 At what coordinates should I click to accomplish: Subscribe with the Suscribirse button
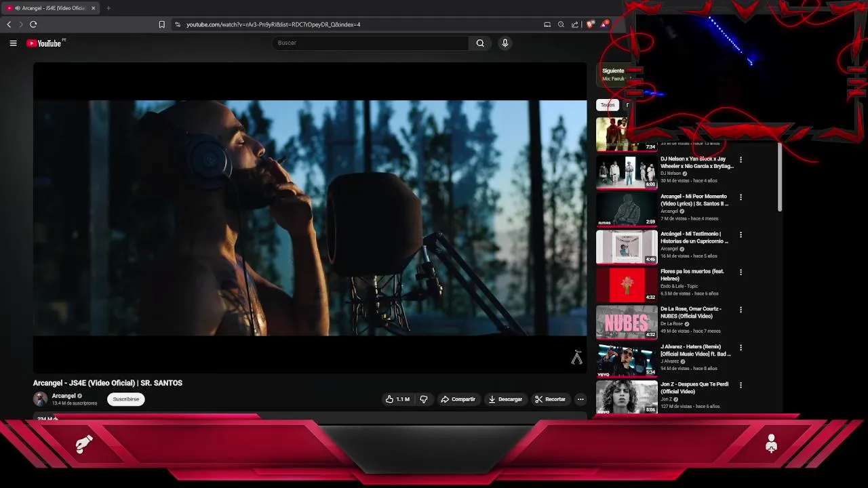[x=126, y=399]
